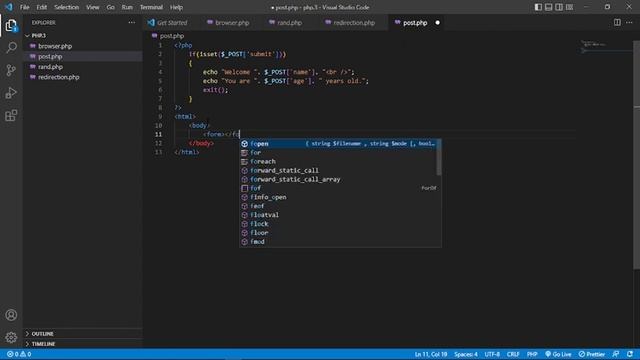This screenshot has width=640, height=360.
Task: Toggle primary side bar layout icon
Action: coord(538,7)
